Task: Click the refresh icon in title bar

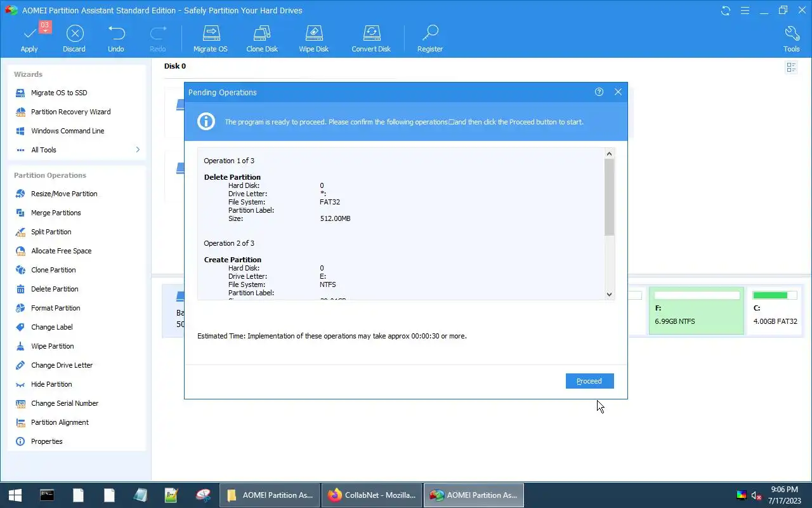Action: coord(726,10)
